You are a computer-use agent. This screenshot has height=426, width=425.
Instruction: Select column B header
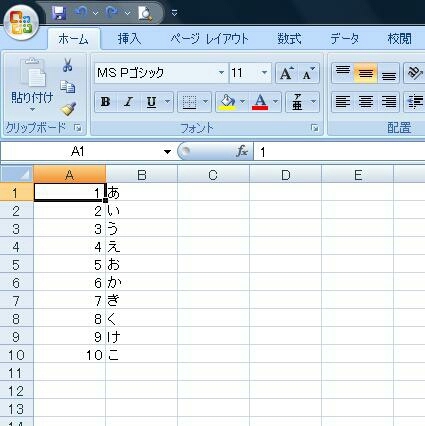[142, 174]
